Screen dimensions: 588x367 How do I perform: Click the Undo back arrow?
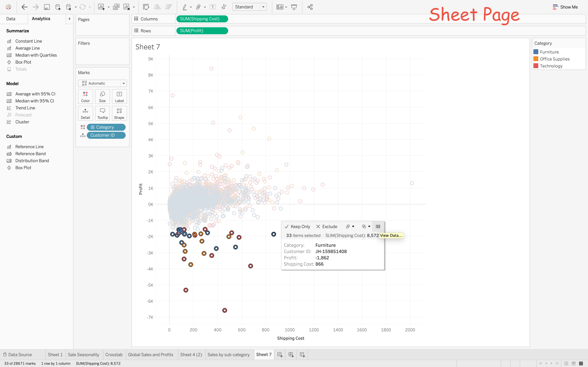24,7
